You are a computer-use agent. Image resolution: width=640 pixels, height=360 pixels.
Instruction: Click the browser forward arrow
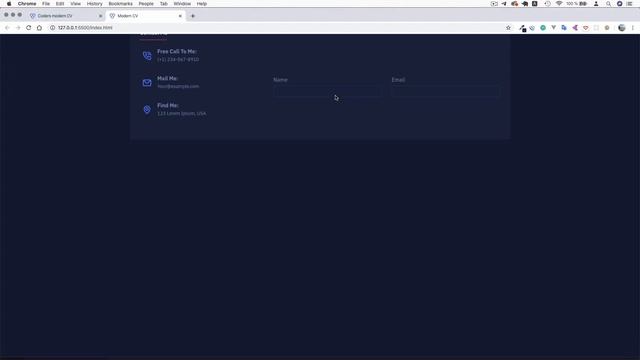point(18,28)
